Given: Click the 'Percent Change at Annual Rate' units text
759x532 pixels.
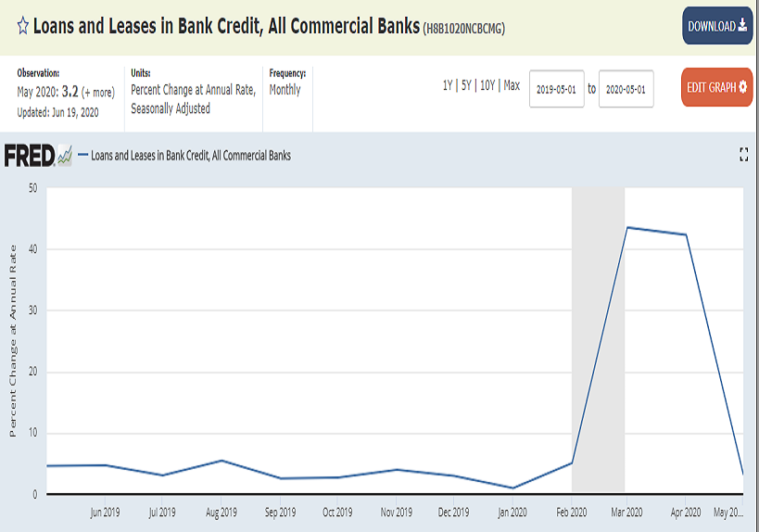Looking at the screenshot, I should click(193, 90).
